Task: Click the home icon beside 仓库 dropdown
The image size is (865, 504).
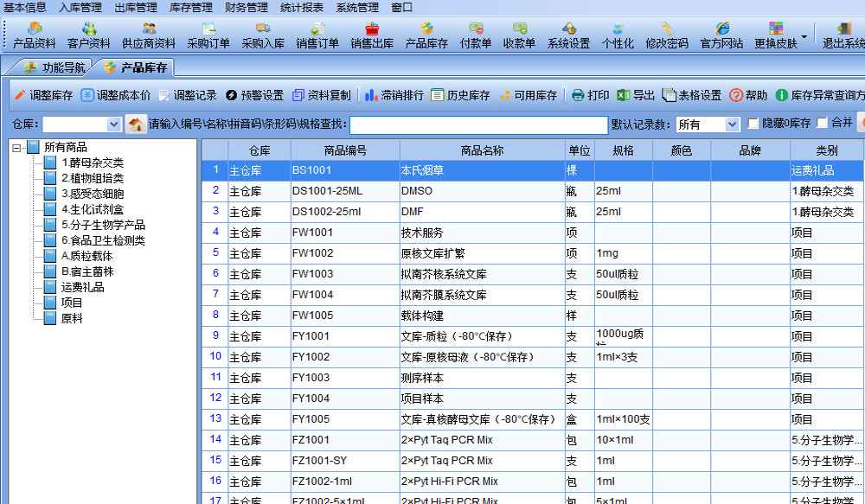Action: (x=136, y=124)
